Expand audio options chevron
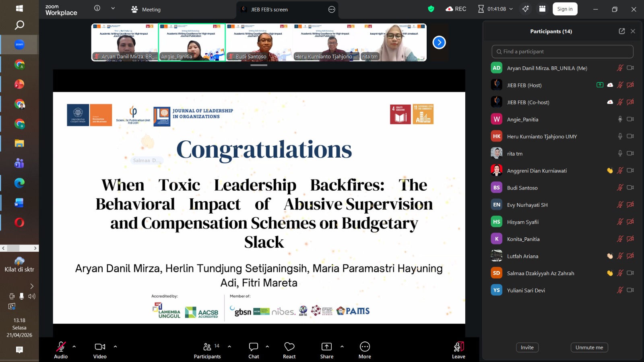 click(x=74, y=346)
